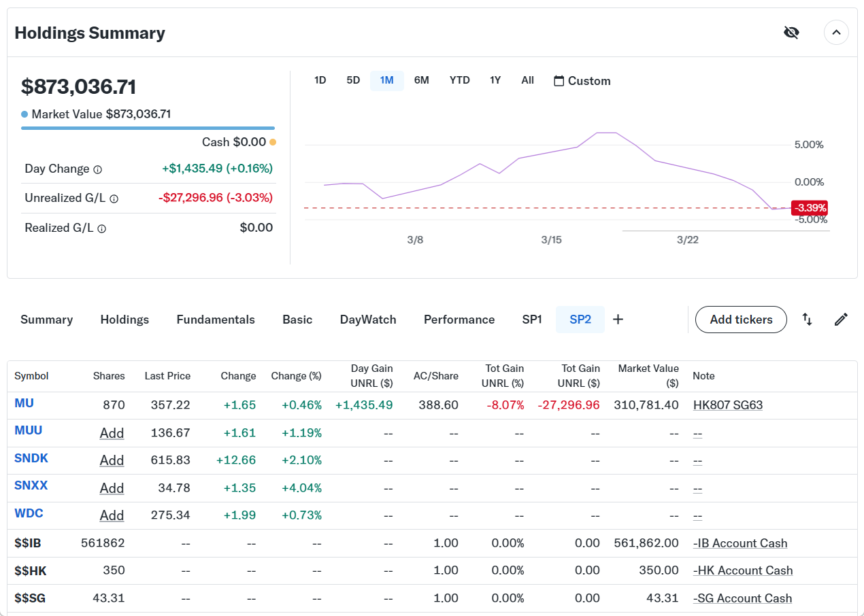
Task: Click the Add tickers button
Action: click(741, 320)
